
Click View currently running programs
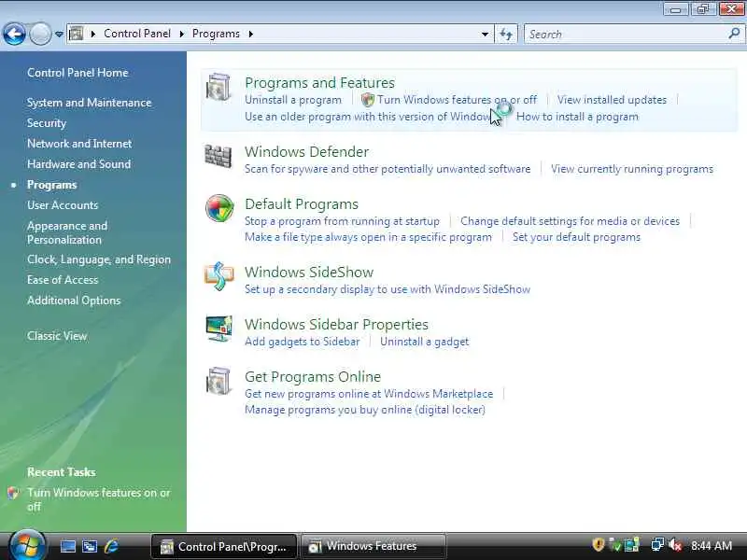coord(632,169)
